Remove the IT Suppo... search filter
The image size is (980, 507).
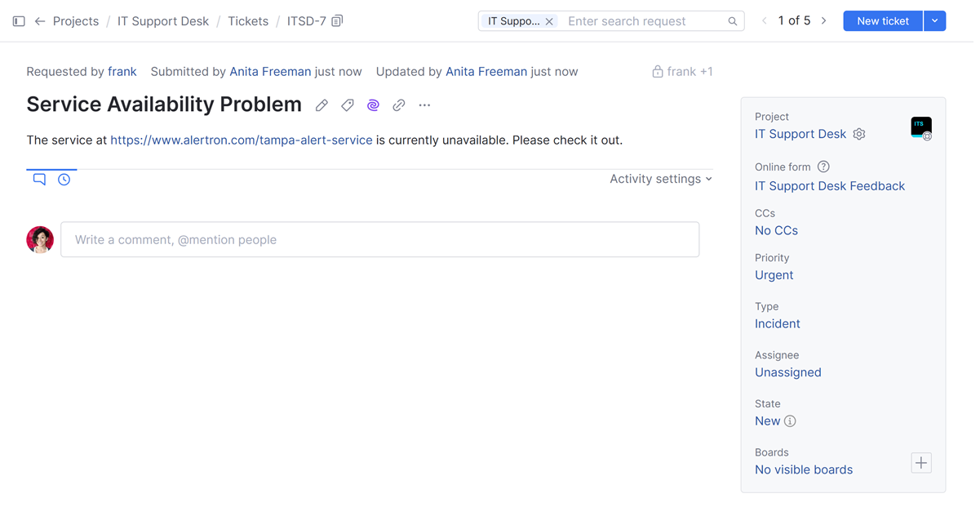click(549, 21)
